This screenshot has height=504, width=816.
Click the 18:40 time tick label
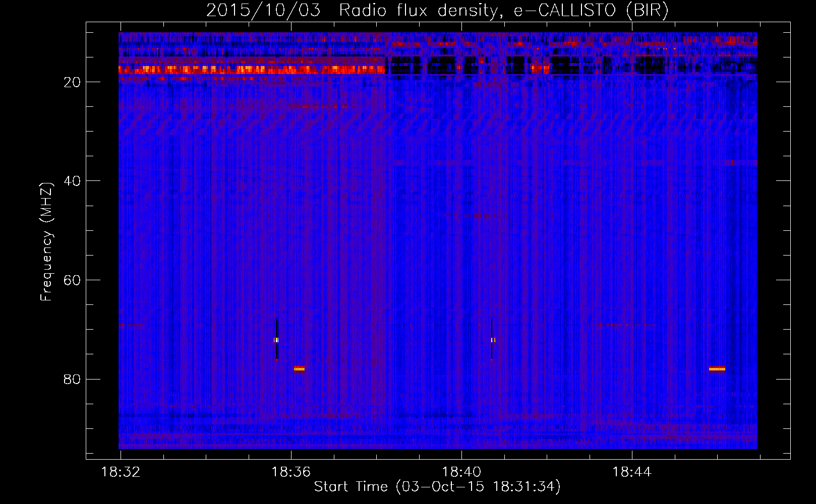point(461,472)
